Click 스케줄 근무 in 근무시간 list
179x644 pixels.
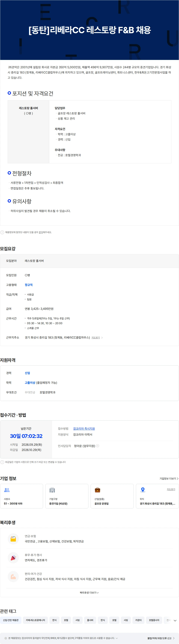pos(33,328)
